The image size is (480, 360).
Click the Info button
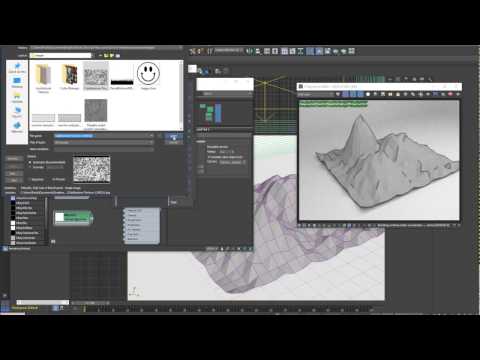coord(14,173)
